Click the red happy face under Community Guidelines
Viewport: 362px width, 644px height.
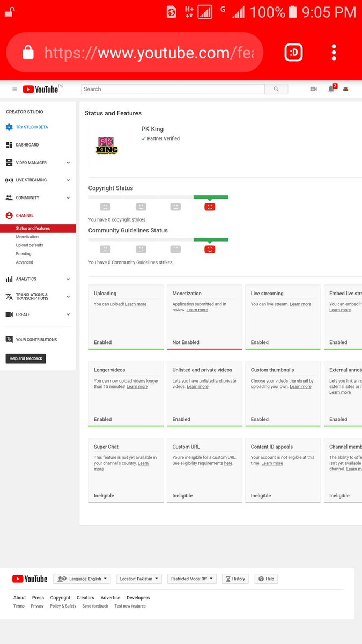(210, 249)
